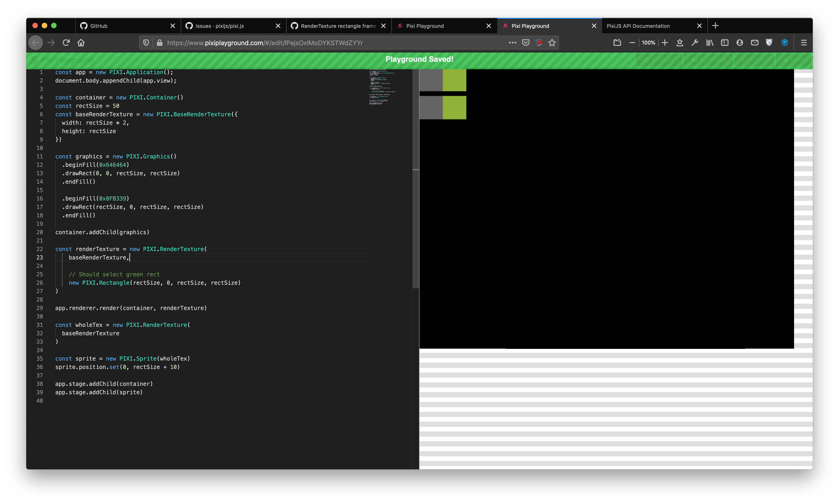Screen dimensions: 839x504
Task: Save this page to Pocket
Action: [x=526, y=42]
